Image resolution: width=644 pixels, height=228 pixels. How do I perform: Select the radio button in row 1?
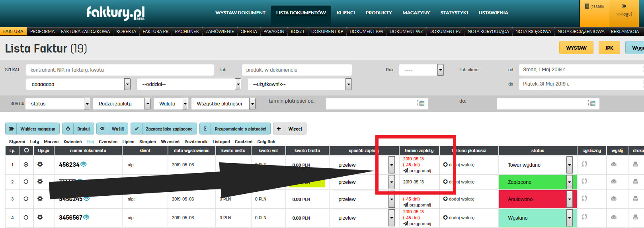pos(26,164)
